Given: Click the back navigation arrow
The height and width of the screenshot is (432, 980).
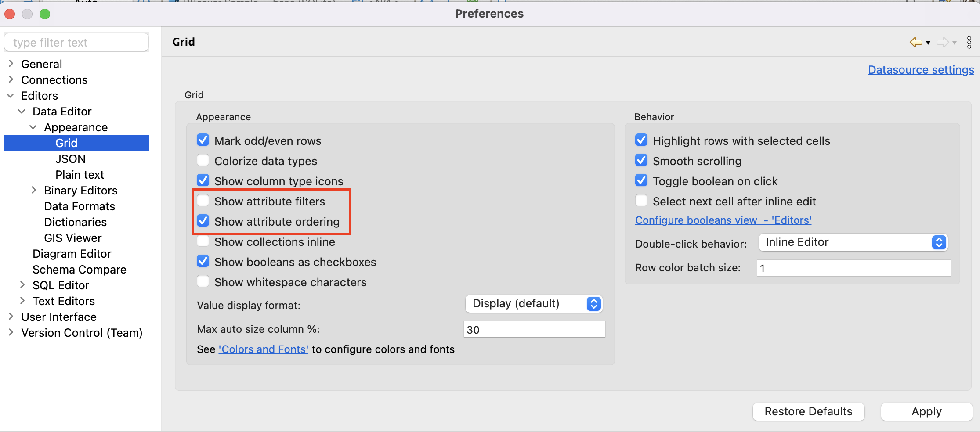Looking at the screenshot, I should [917, 42].
